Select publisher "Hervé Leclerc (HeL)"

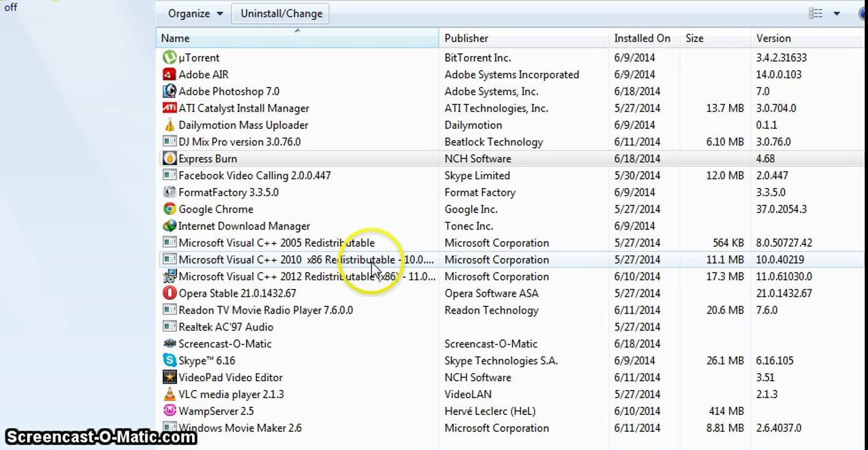point(490,411)
